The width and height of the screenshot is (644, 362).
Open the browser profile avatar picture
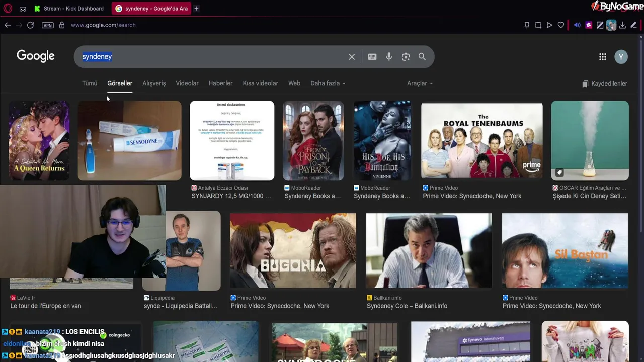coord(611,25)
